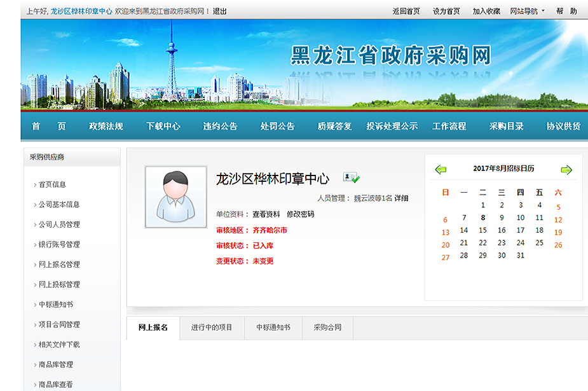Select day 8 in the calendar
The height and width of the screenshot is (391, 588).
point(483,217)
